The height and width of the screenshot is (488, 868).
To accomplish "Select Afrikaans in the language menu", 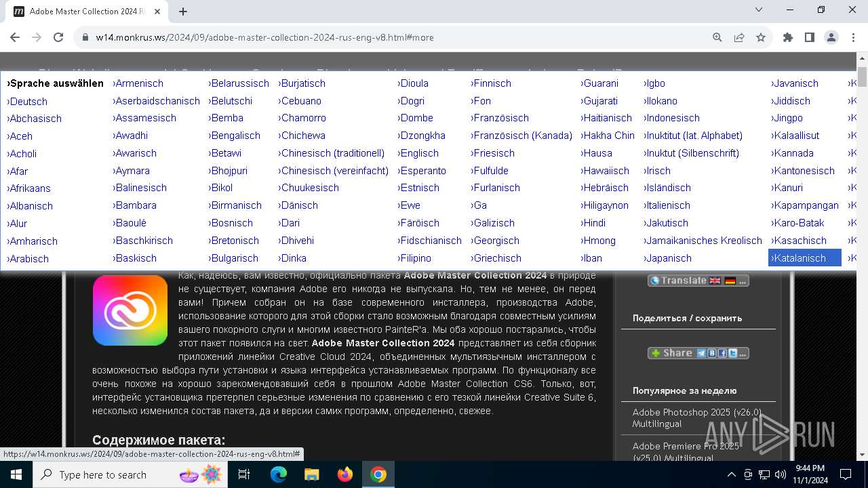I will (x=29, y=188).
